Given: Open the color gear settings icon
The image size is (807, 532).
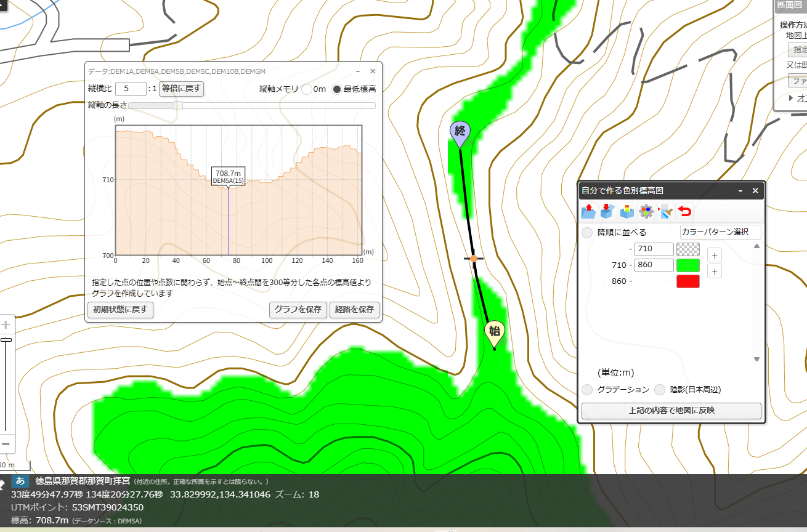Looking at the screenshot, I should pos(646,211).
